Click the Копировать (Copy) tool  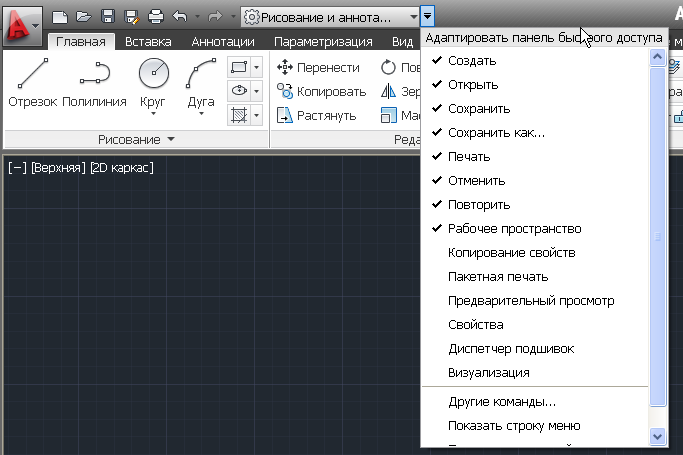(321, 91)
